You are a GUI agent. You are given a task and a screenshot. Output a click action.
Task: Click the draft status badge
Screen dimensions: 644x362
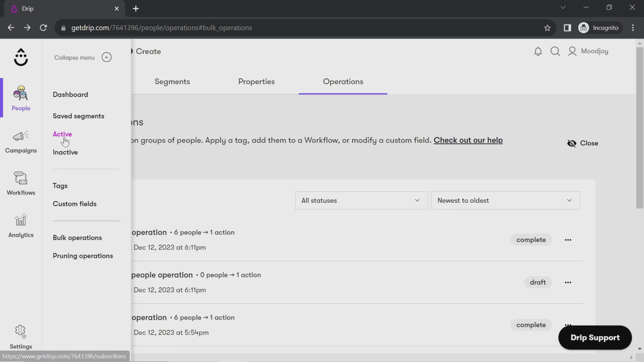pyautogui.click(x=538, y=282)
